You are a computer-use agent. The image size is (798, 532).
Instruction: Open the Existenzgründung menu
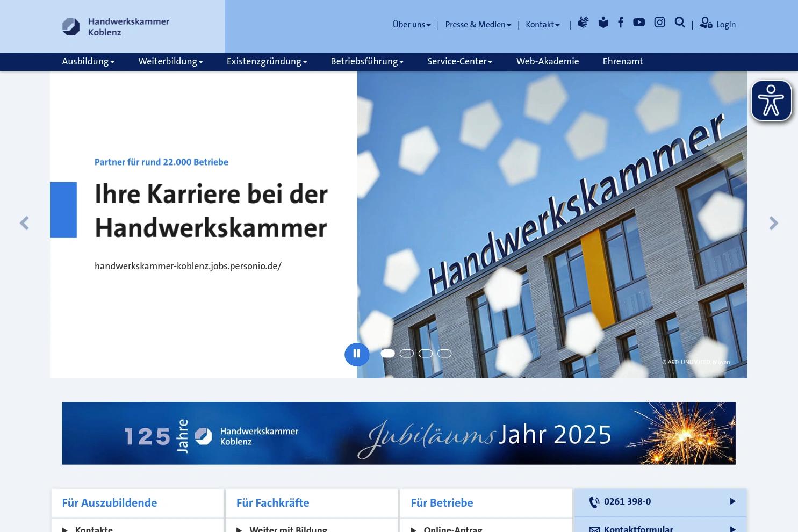pyautogui.click(x=267, y=62)
